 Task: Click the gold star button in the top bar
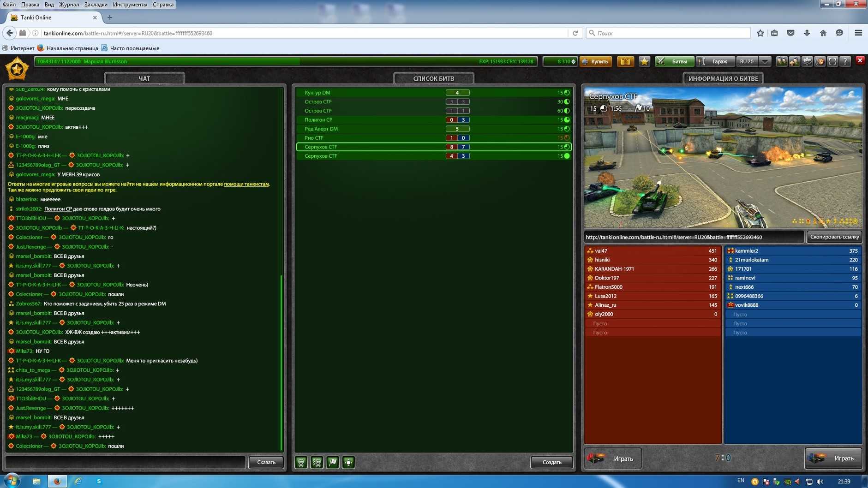tap(644, 61)
